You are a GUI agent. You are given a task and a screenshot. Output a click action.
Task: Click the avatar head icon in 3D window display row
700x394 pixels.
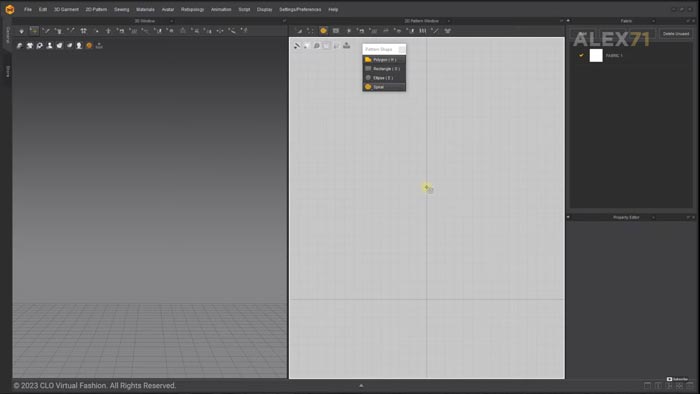(79, 46)
